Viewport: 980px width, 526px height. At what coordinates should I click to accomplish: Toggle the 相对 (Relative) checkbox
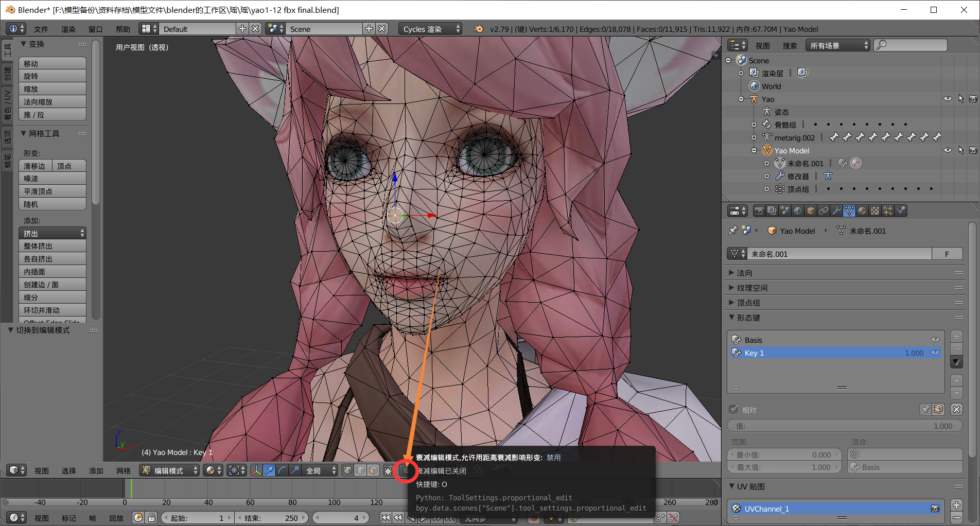(x=734, y=410)
